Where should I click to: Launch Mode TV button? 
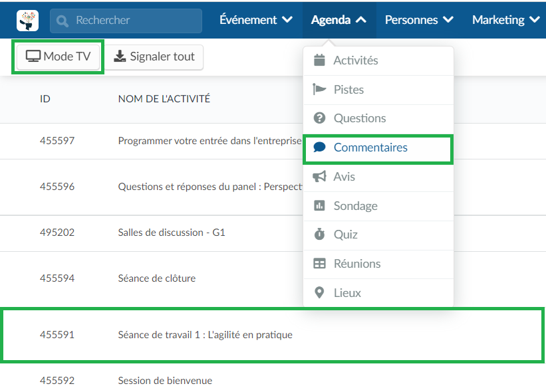point(58,56)
